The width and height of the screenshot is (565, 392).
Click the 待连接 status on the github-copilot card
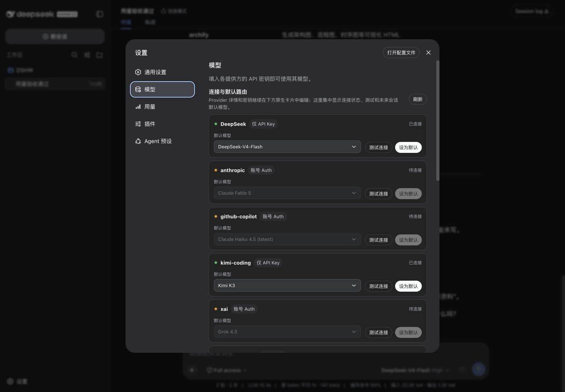[x=415, y=216]
